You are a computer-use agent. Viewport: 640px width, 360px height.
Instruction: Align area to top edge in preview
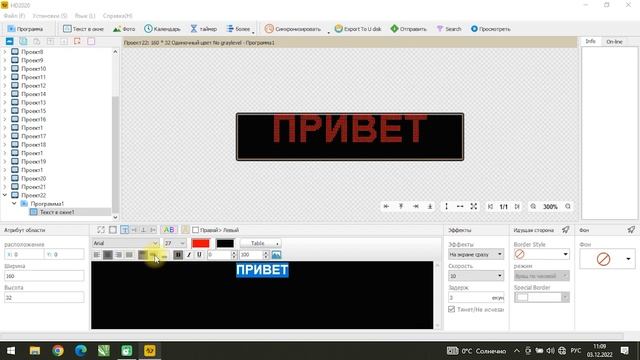tap(401, 207)
